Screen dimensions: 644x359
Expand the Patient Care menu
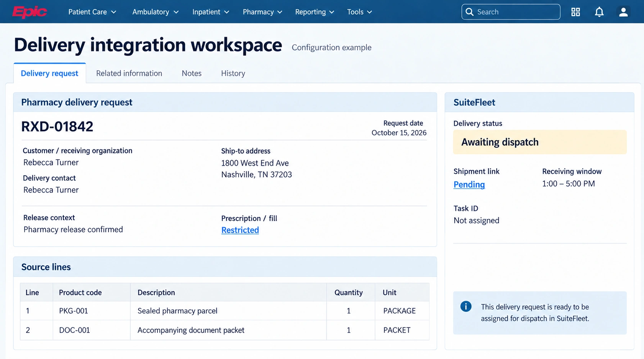click(92, 12)
